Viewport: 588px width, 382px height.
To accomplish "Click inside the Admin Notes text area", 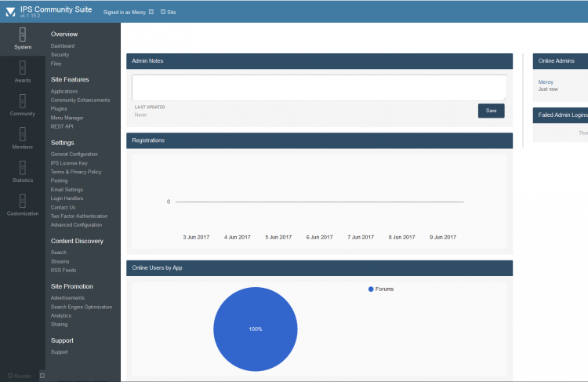I will tap(319, 87).
